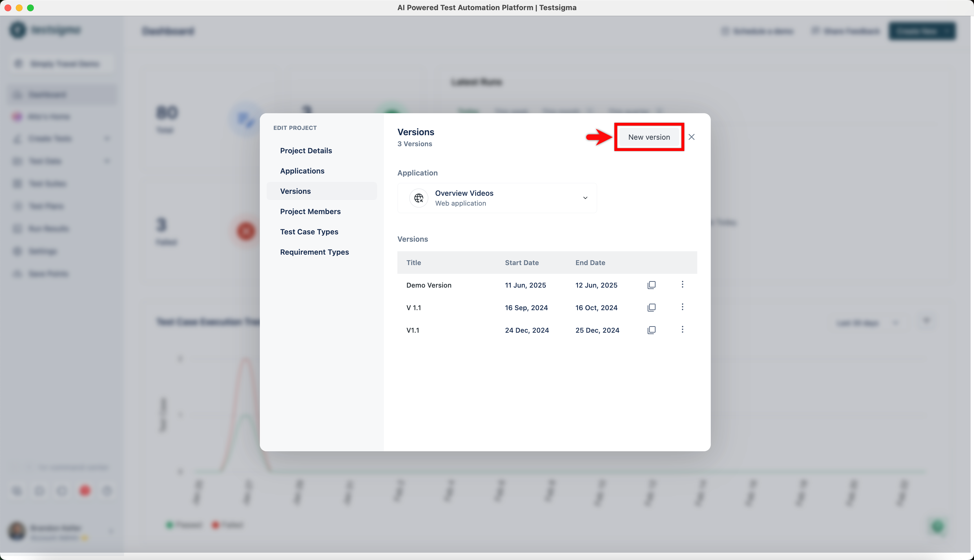Open the three-dot menu for V1.1 row
This screenshot has height=560, width=974.
pos(682,330)
